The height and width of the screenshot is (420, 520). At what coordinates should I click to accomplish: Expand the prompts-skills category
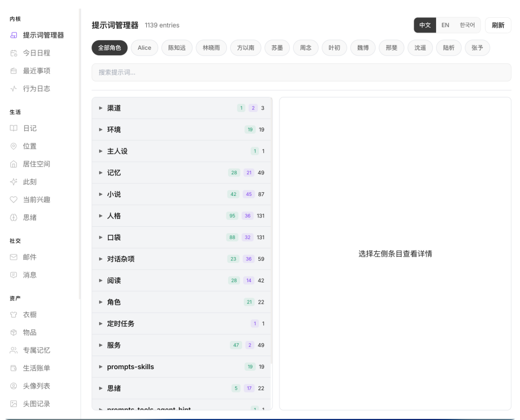(181, 366)
